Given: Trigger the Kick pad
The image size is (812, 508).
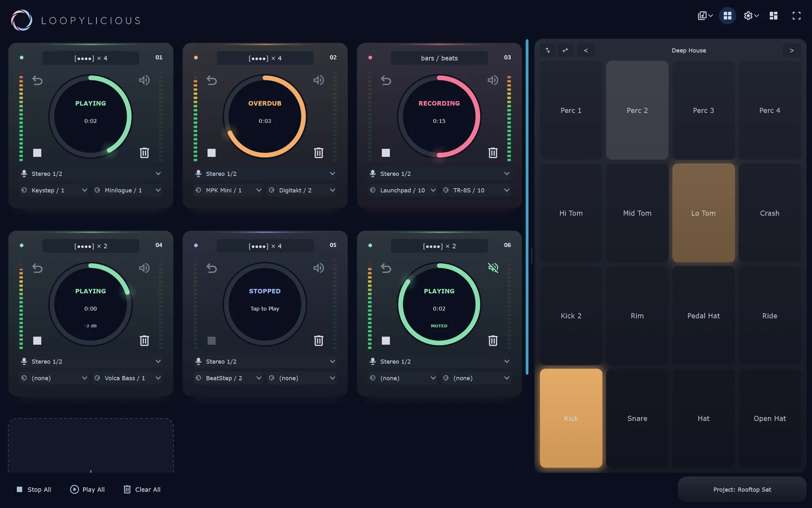Looking at the screenshot, I should (x=571, y=418).
